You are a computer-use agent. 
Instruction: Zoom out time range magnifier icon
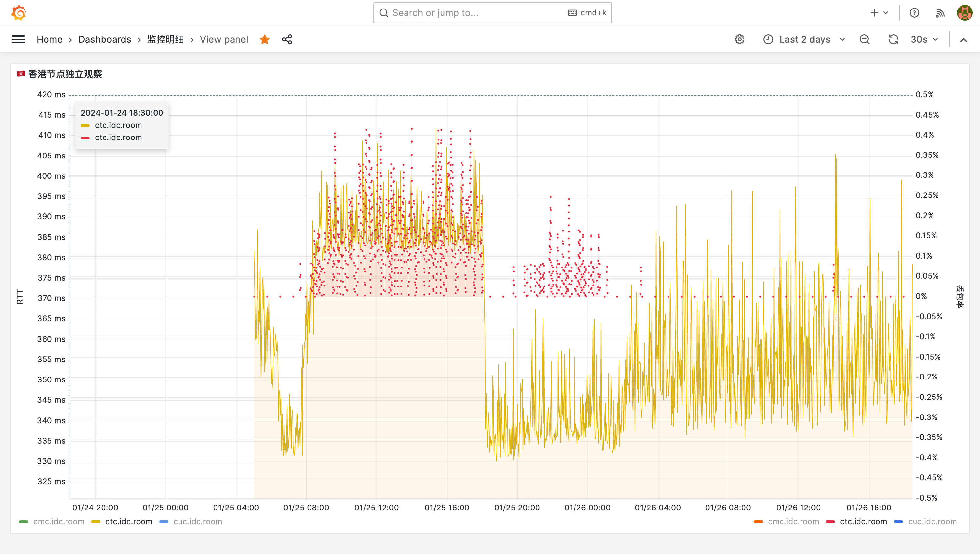click(864, 39)
